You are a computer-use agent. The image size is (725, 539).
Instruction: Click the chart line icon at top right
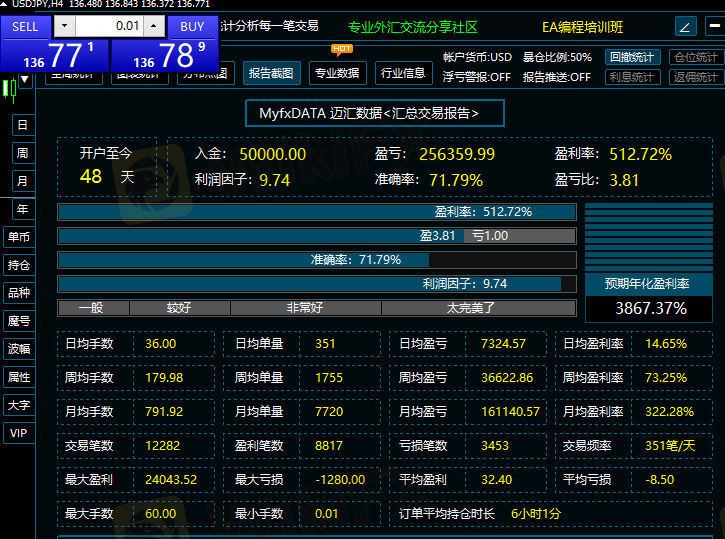[686, 27]
